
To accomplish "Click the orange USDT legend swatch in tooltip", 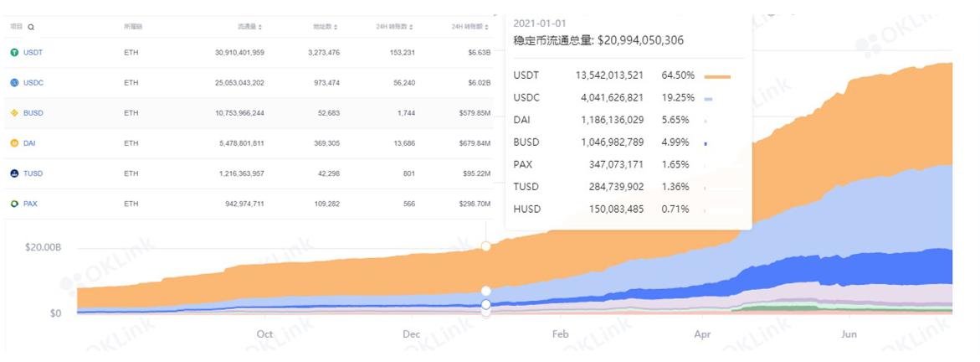I will click(x=717, y=77).
